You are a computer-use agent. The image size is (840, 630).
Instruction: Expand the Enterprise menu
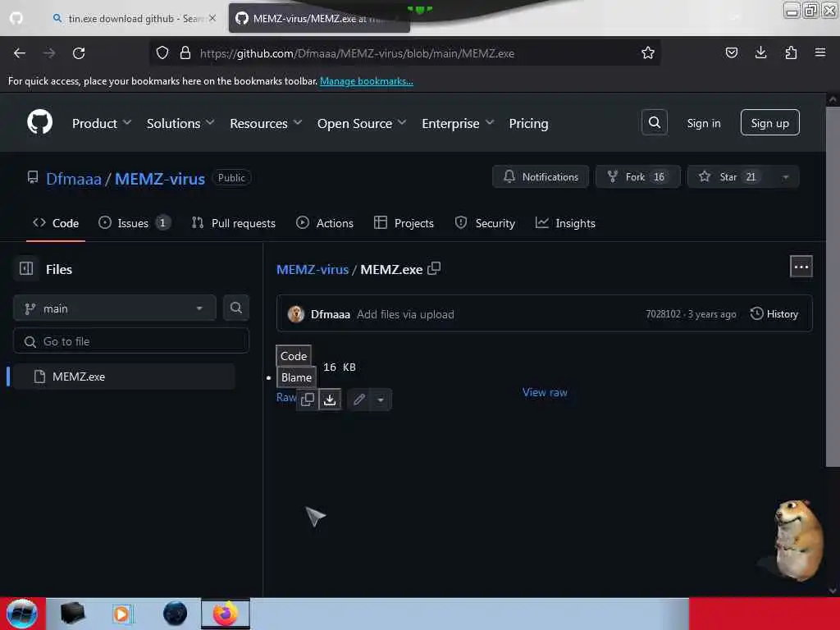[x=458, y=124]
